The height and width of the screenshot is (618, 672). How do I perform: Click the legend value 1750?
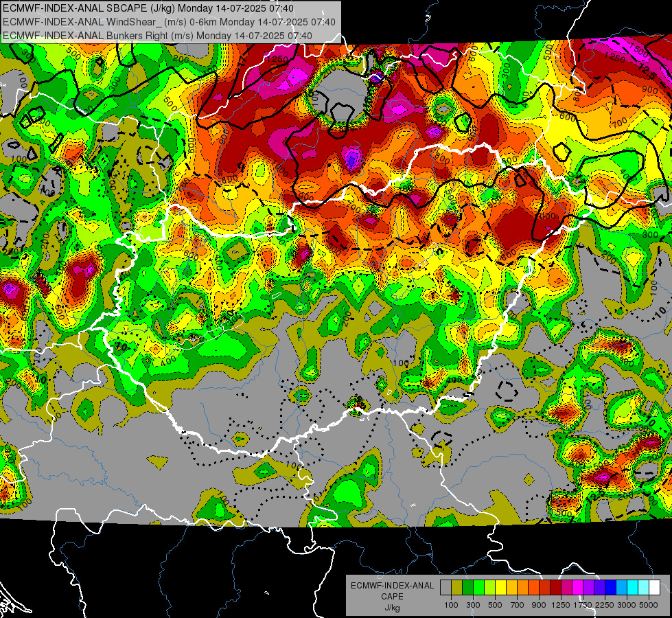click(x=583, y=605)
